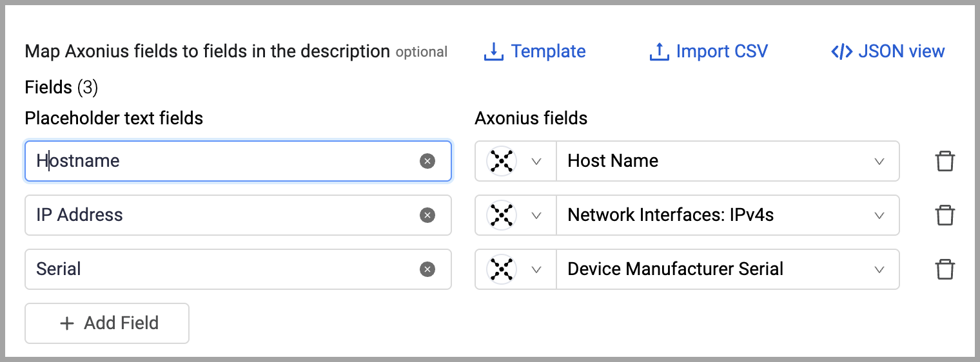Open adapter selector in Host Name row
This screenshot has height=362, width=980.
pyautogui.click(x=516, y=161)
